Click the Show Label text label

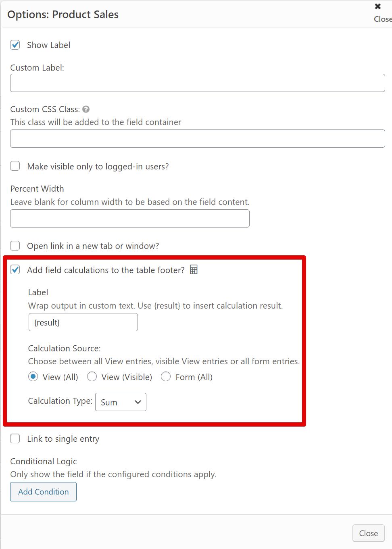point(48,45)
